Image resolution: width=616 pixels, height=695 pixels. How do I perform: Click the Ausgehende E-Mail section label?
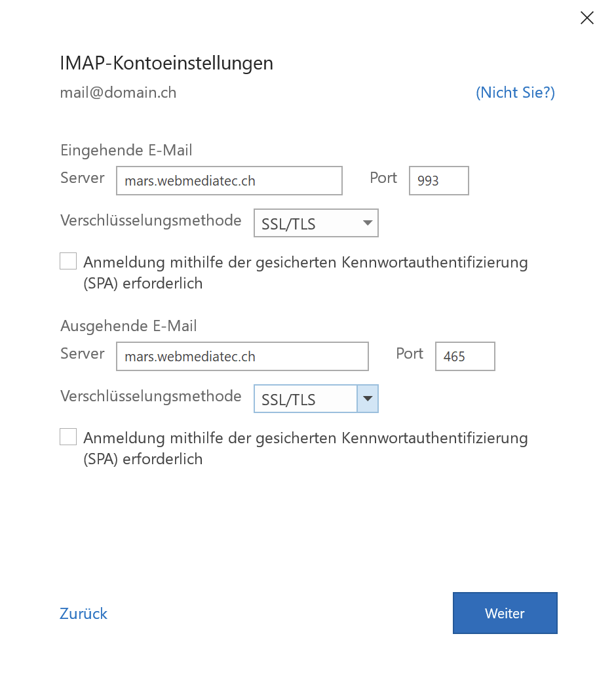click(x=128, y=326)
